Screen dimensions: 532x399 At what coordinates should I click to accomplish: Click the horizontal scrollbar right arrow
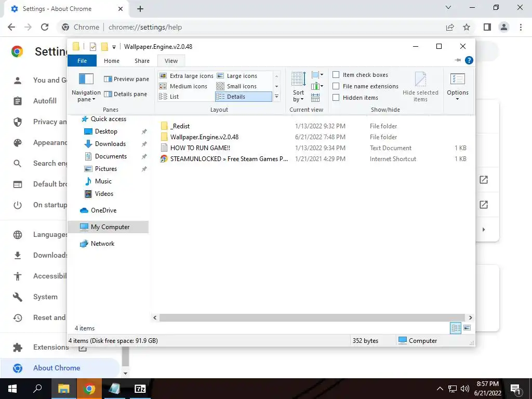coord(470,317)
